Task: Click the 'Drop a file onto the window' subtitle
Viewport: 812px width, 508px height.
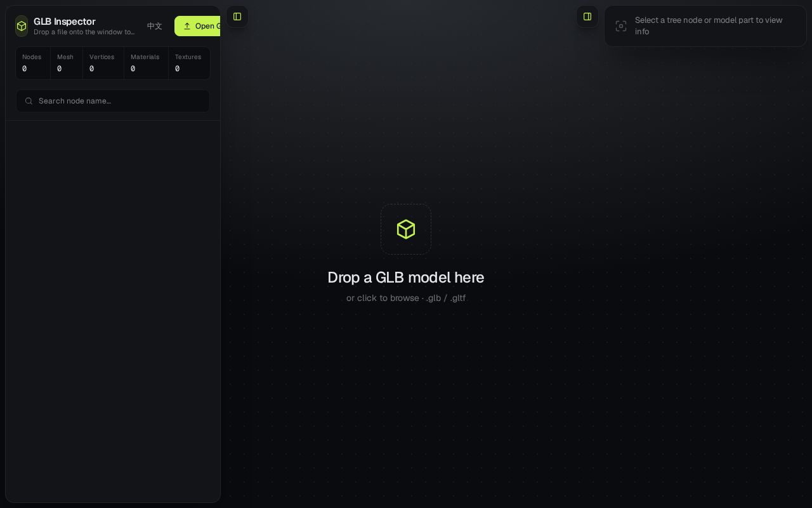Action: 84,32
